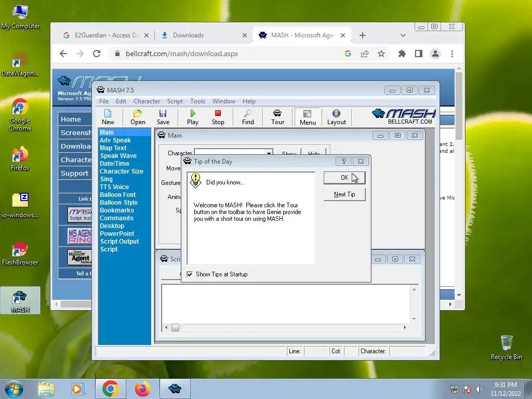Open Chrome extensions puzzle icon

402,54
